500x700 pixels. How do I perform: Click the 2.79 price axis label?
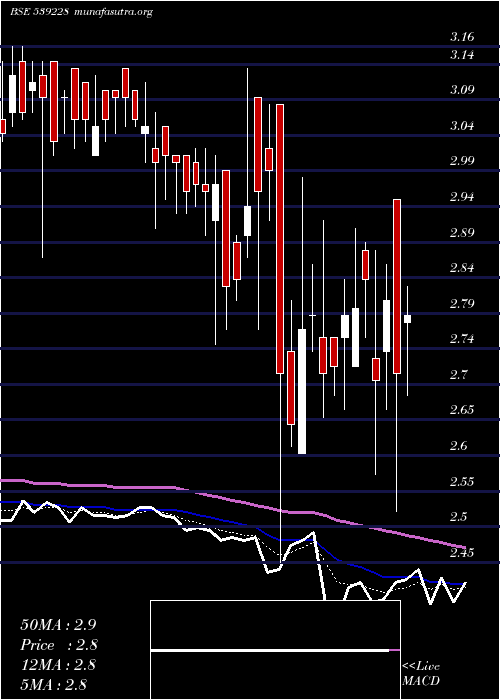point(462,304)
